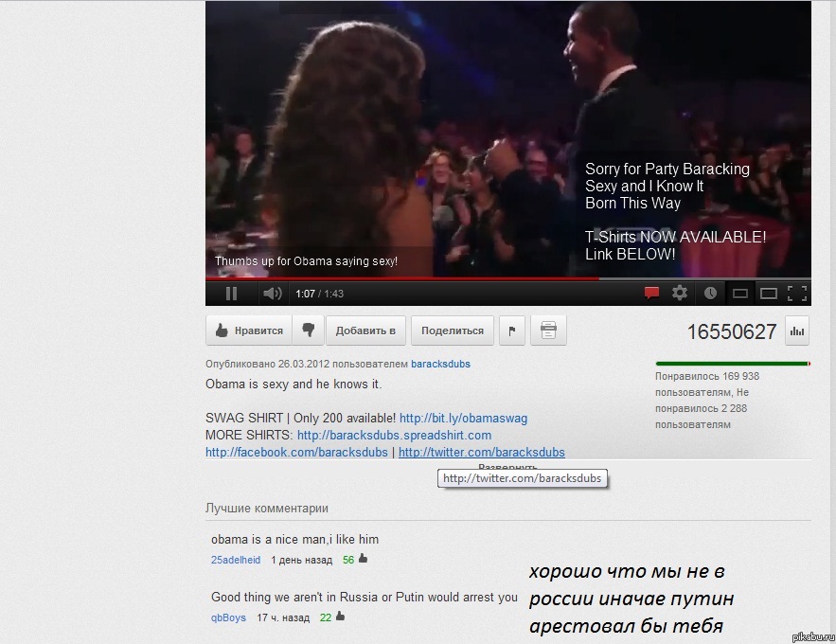Enter fullscreen mode
Viewport: 836px width, 644px height.
click(797, 294)
